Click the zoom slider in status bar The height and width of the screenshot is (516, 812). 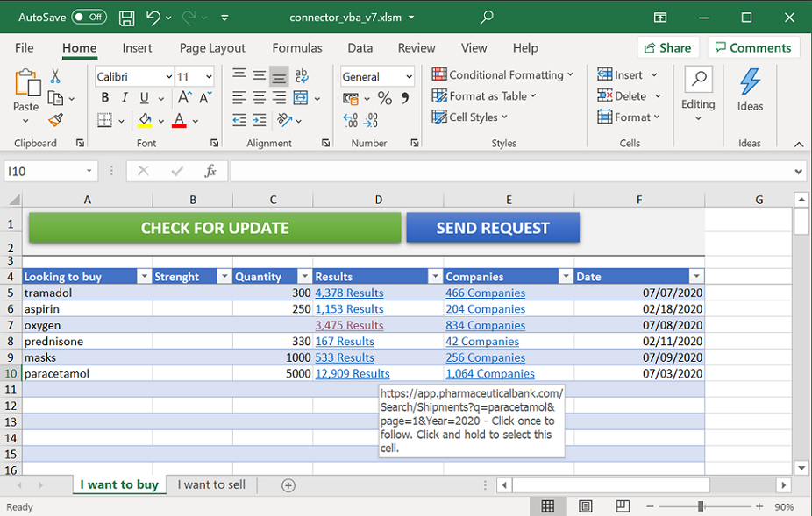coord(701,506)
